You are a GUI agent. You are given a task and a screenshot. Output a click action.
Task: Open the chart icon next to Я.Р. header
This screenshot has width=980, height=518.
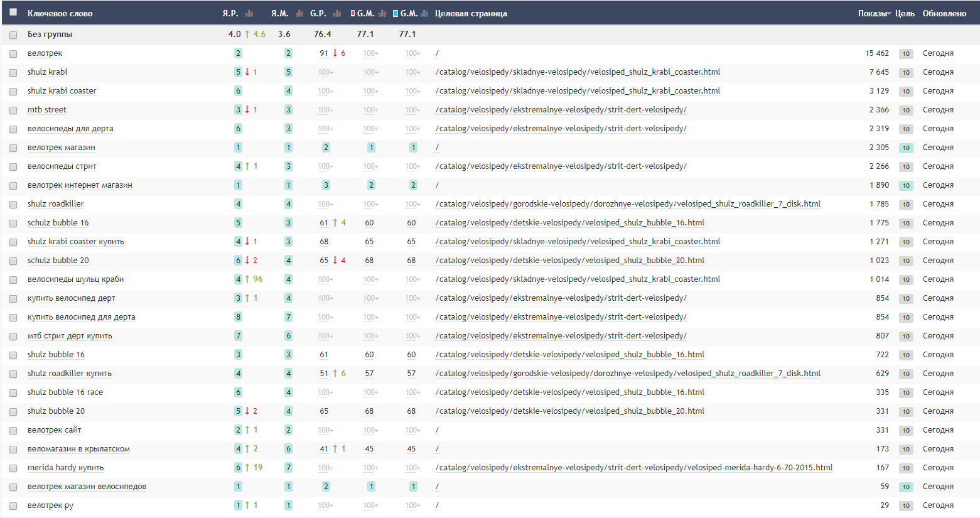tap(249, 13)
